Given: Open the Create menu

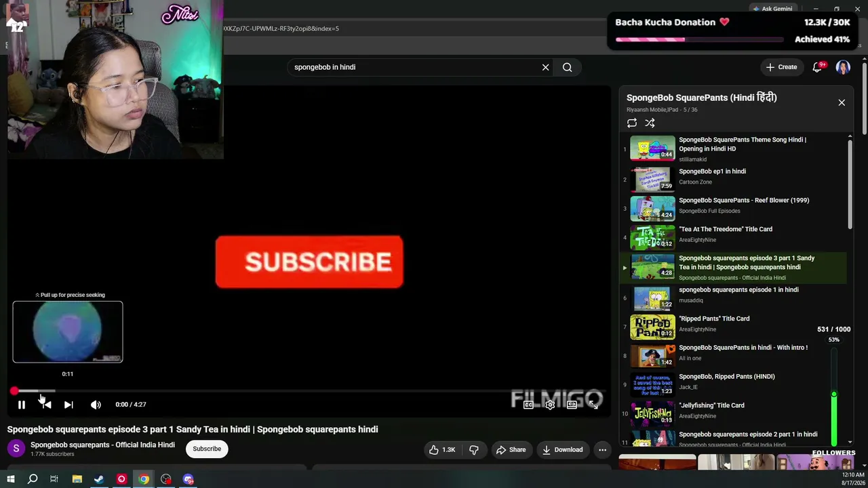Looking at the screenshot, I should (781, 67).
